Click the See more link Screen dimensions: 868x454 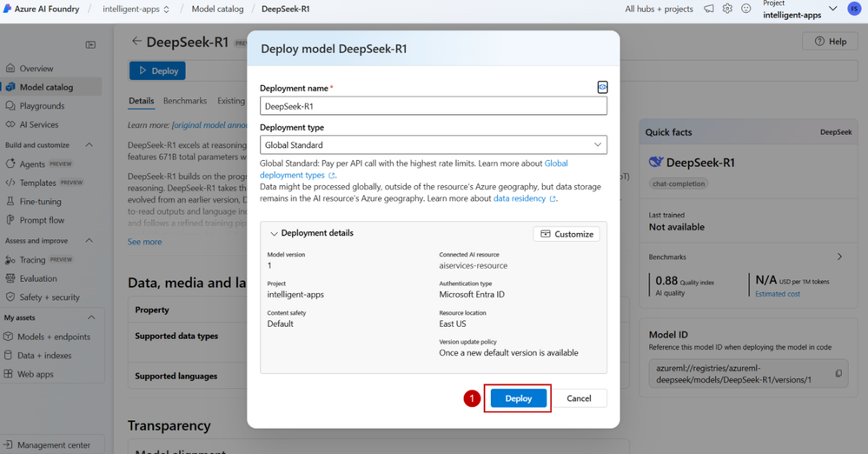coord(144,242)
